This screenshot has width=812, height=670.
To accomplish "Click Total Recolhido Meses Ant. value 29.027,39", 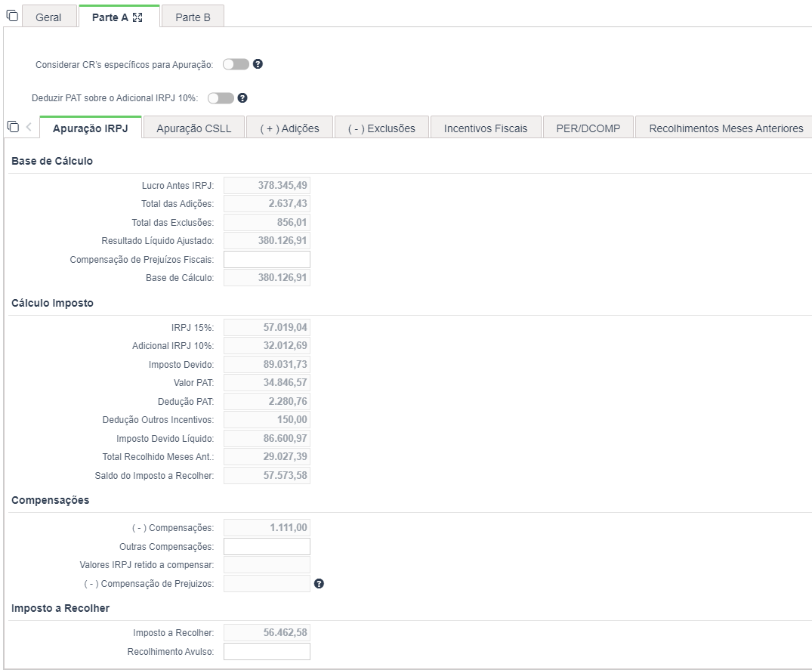I will pos(267,457).
